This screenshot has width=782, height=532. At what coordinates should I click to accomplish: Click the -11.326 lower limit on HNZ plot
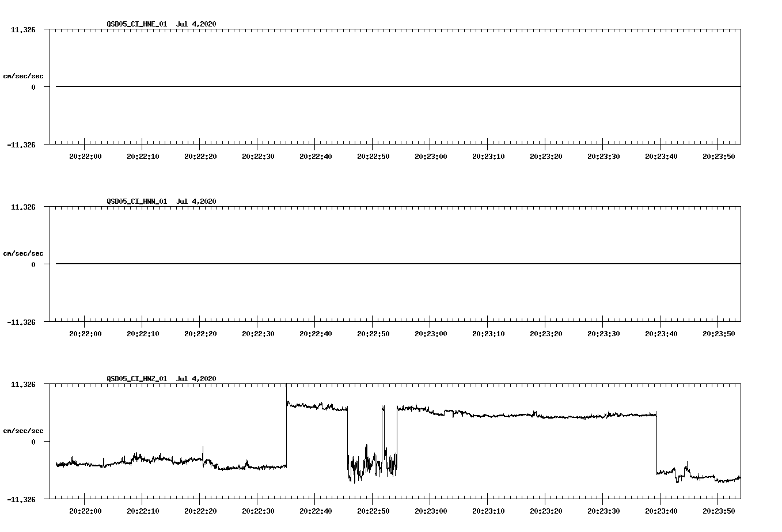click(21, 499)
